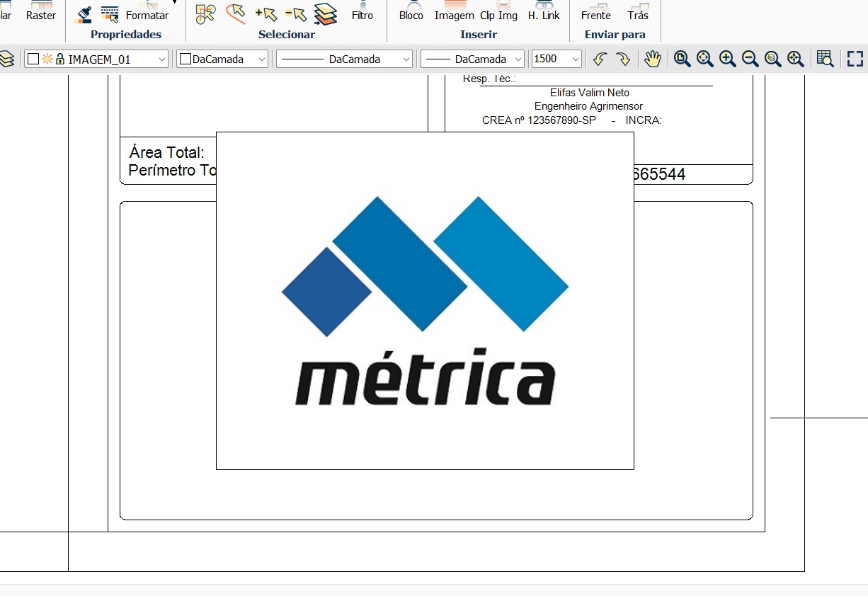Toggle the IMAGEM_01 layer checkbox
Viewport: 868px width, 596px height.
coord(33,59)
